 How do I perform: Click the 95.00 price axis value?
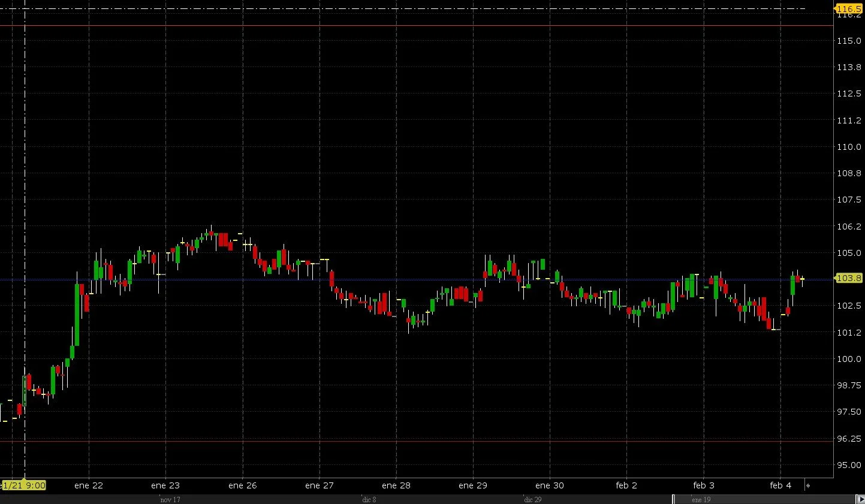849,465
